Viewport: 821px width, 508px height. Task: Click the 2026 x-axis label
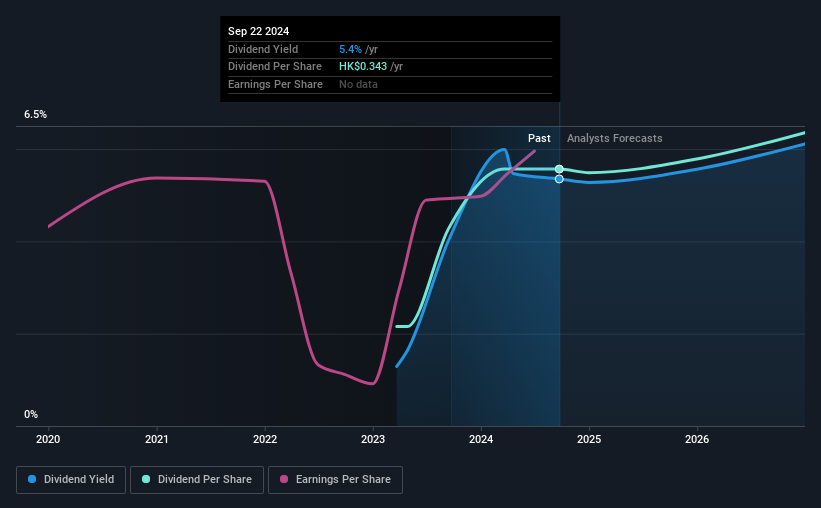pos(697,439)
